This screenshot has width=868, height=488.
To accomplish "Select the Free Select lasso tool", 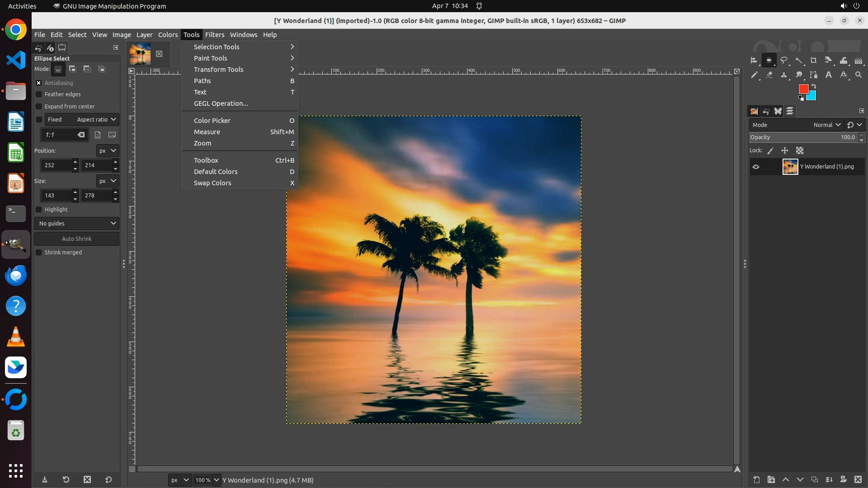I will point(784,60).
